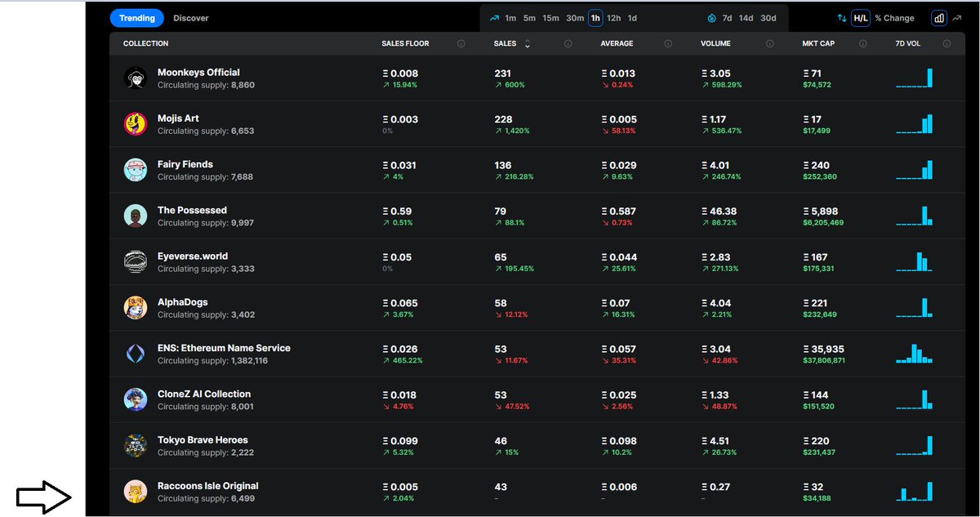Click the ENS market cap $37,806,871
Viewport: 980px width, 517px height.
pyautogui.click(x=824, y=360)
